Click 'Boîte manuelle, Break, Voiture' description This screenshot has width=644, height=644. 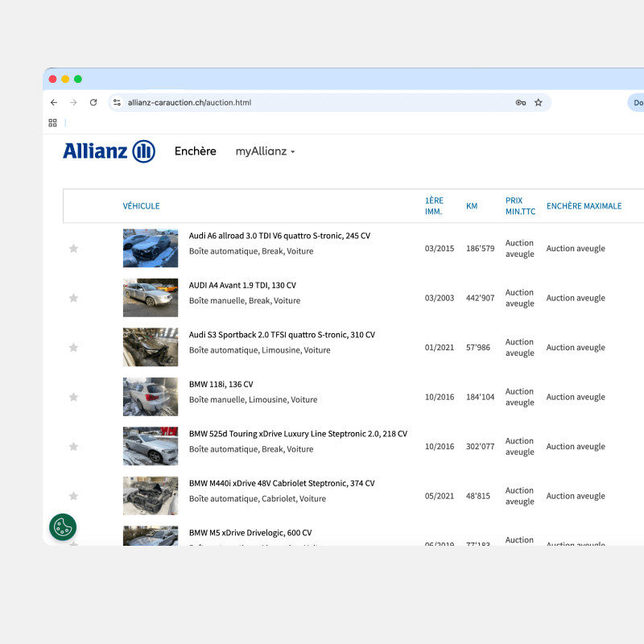[x=245, y=300]
